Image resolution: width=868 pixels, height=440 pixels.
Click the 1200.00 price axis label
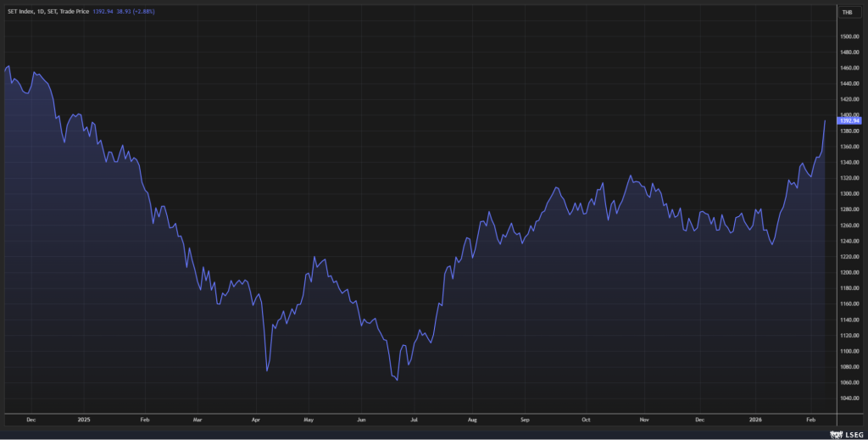849,272
